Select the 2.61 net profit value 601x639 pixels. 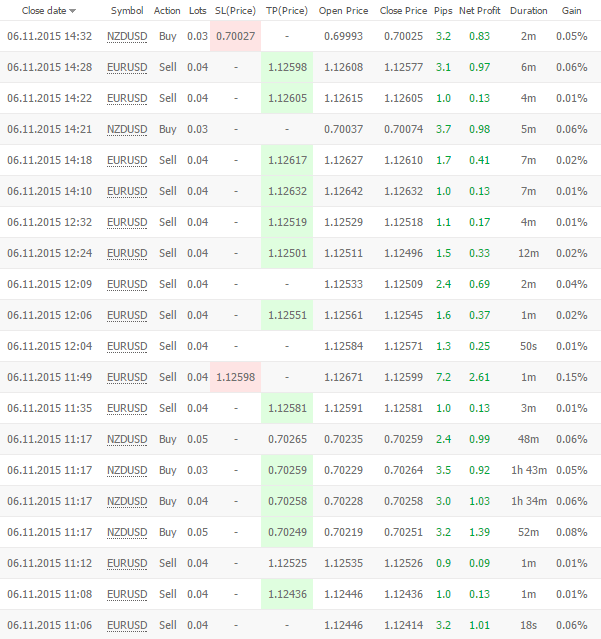(x=479, y=377)
